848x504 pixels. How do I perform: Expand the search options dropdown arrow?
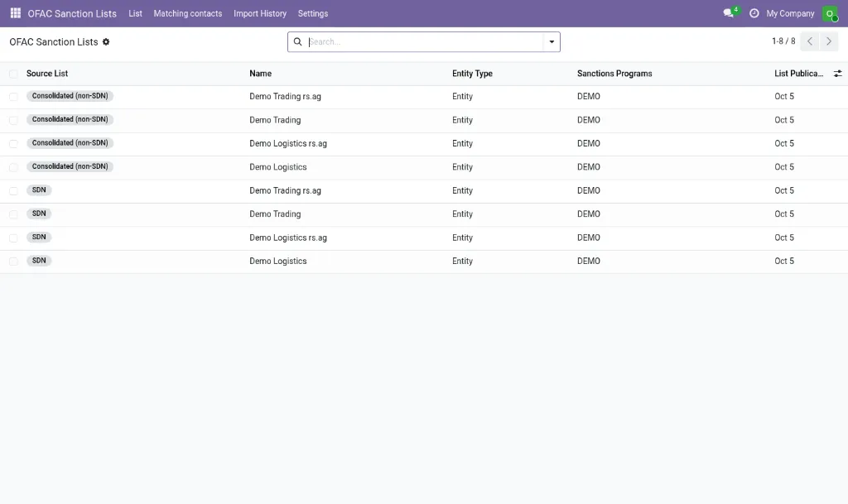point(552,41)
